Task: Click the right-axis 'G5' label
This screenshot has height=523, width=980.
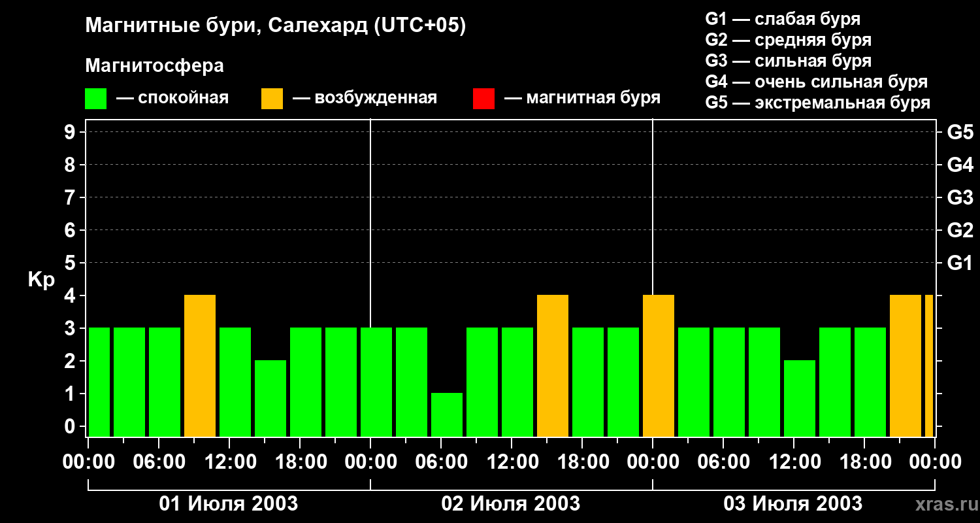Action: [x=960, y=132]
